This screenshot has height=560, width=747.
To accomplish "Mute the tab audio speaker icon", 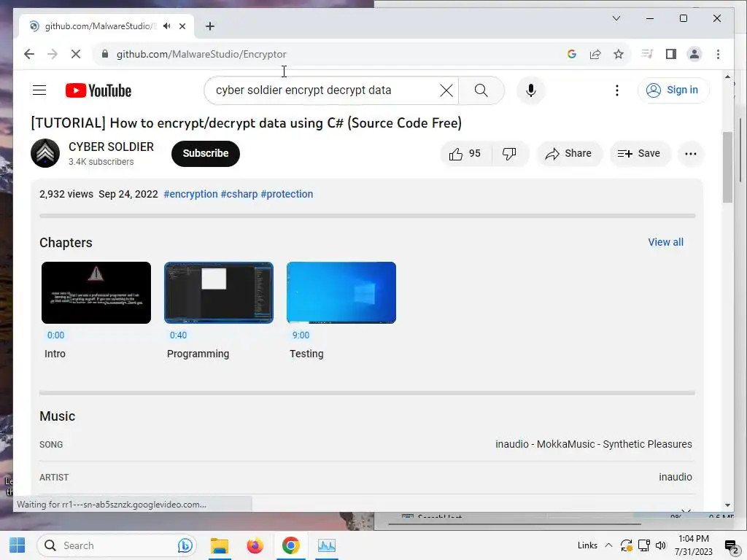I will [167, 26].
